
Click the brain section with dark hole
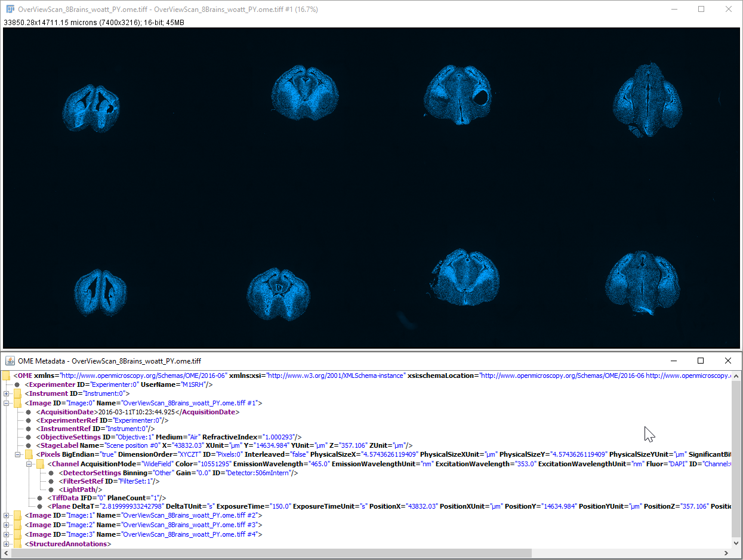click(x=458, y=96)
